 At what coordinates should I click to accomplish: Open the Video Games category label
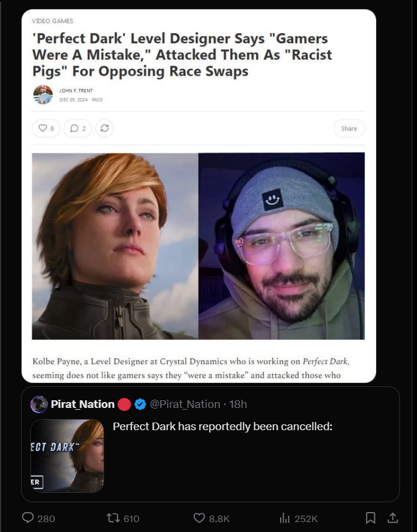pos(53,21)
